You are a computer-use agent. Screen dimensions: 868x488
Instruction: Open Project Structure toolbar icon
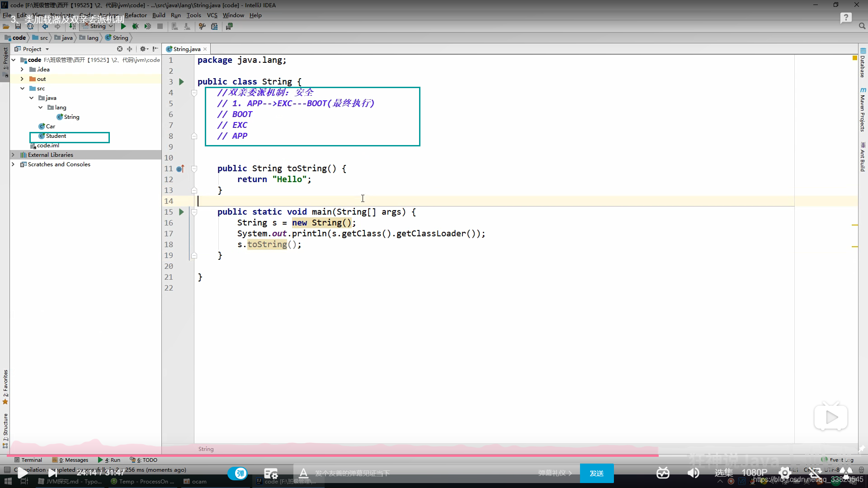click(x=214, y=26)
